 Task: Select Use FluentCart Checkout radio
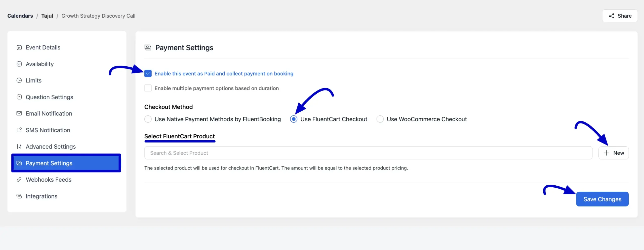[294, 119]
